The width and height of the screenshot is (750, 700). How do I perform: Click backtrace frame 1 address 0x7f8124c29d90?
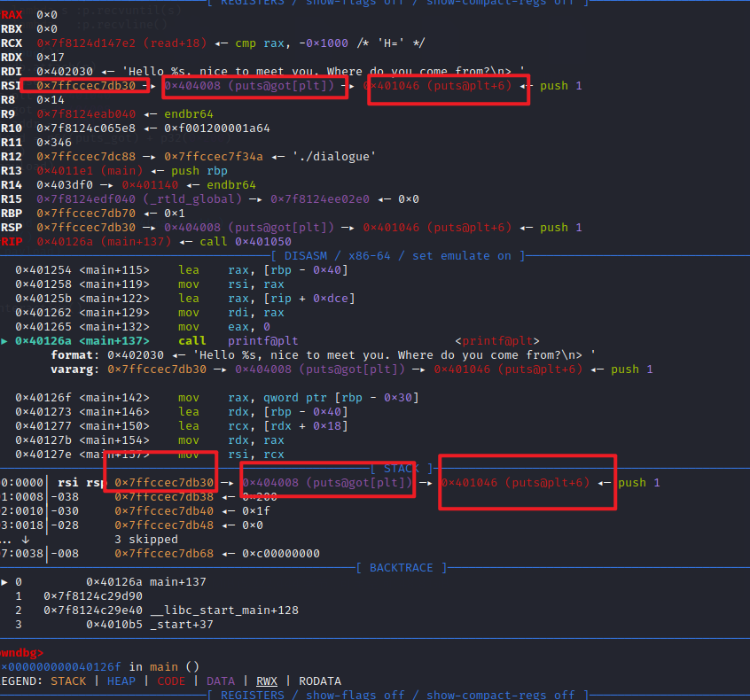(93, 596)
